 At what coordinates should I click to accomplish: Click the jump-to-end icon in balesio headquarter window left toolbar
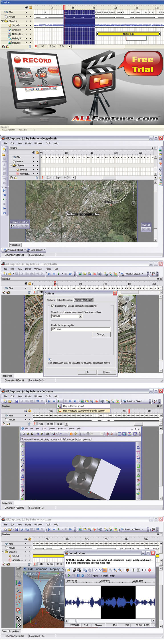point(4,213)
